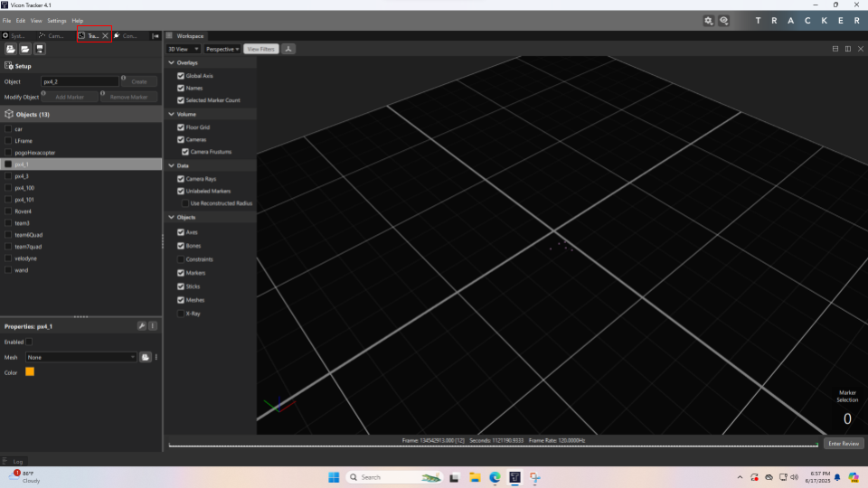Split the workspace vertically
Image resolution: width=868 pixels, height=488 pixels.
tap(847, 49)
